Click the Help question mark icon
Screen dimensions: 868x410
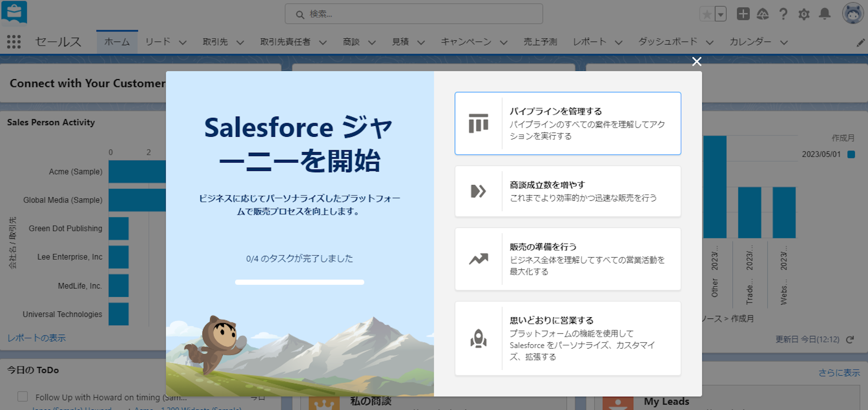(x=783, y=14)
